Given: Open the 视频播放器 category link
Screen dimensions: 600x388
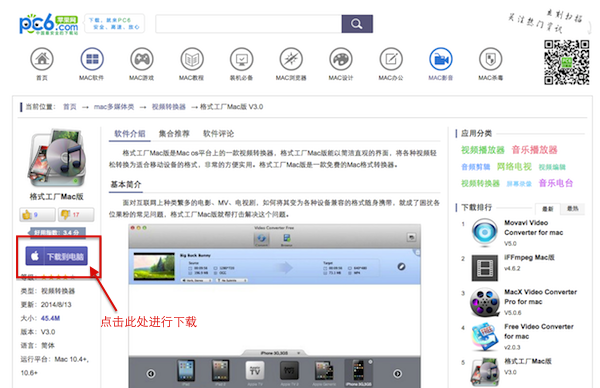Looking at the screenshot, I should coord(483,150).
